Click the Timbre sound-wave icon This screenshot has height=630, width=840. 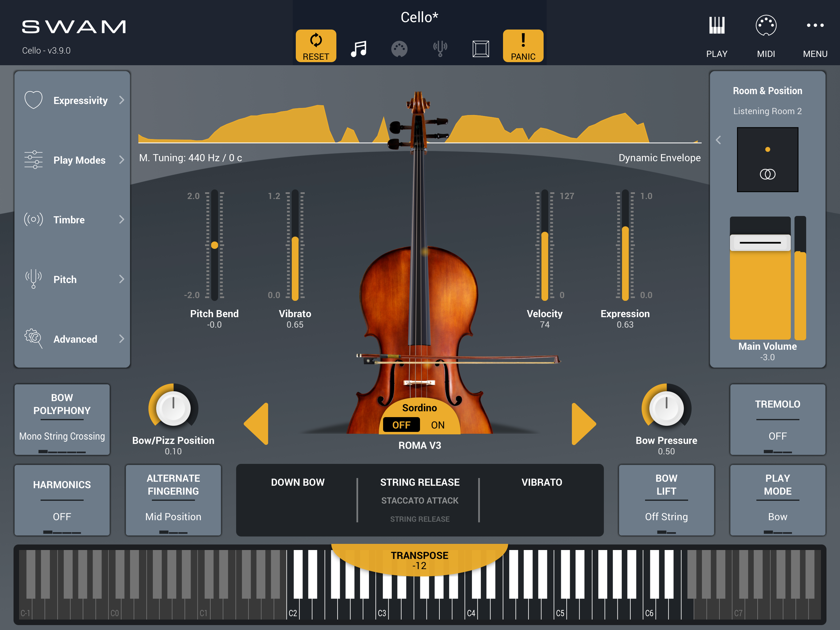pyautogui.click(x=34, y=219)
